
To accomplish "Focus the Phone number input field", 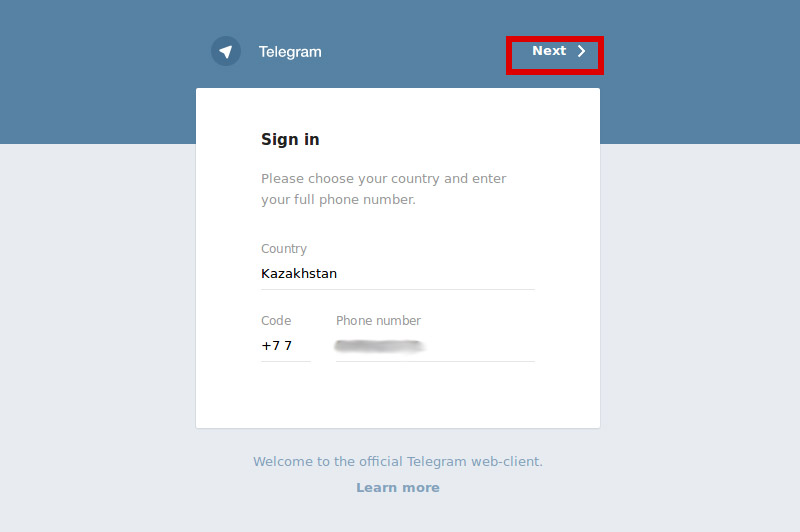I will (435, 346).
